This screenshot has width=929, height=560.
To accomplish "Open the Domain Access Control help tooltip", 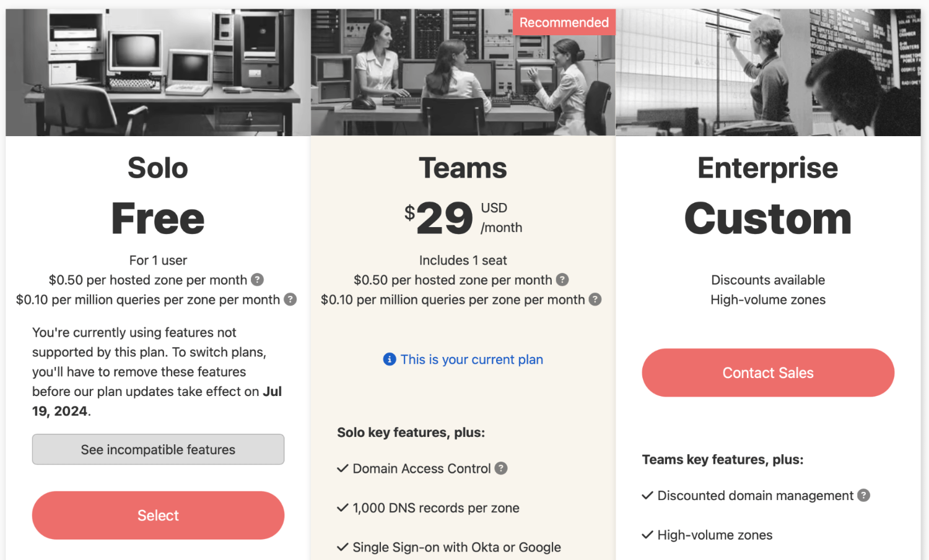I will pos(500,468).
